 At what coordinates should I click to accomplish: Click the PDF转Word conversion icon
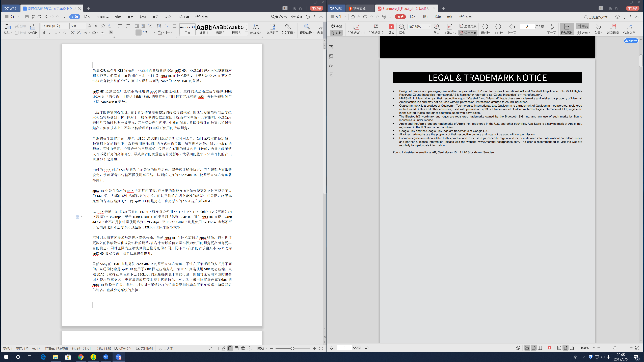[356, 27]
